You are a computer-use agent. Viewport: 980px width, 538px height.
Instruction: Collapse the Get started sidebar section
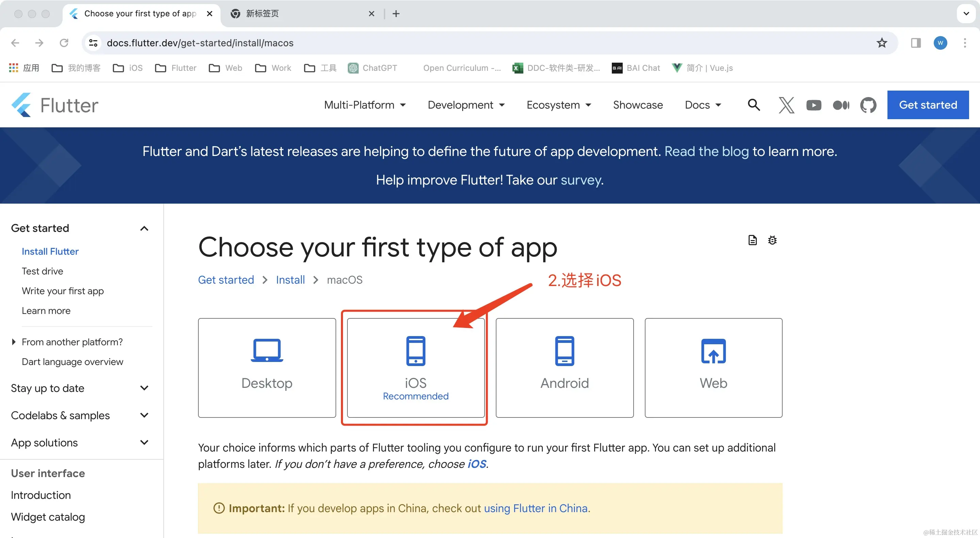[x=144, y=228]
